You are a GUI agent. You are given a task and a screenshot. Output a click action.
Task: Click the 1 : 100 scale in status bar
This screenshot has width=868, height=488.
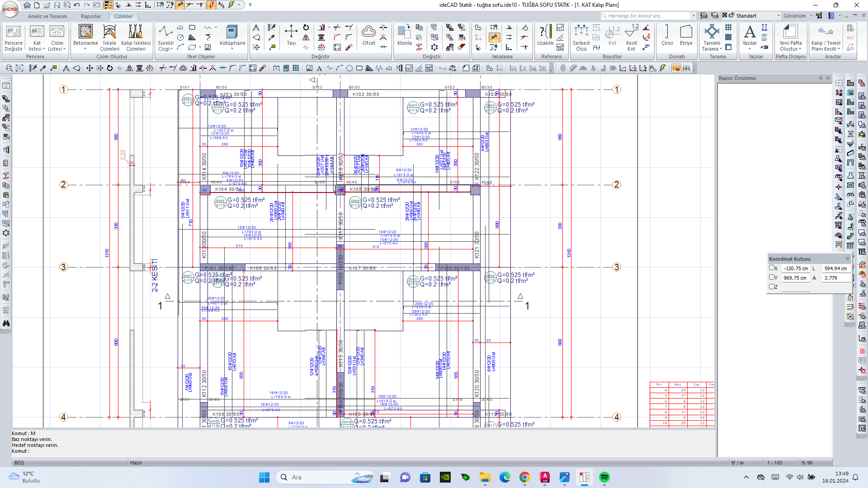(x=775, y=463)
